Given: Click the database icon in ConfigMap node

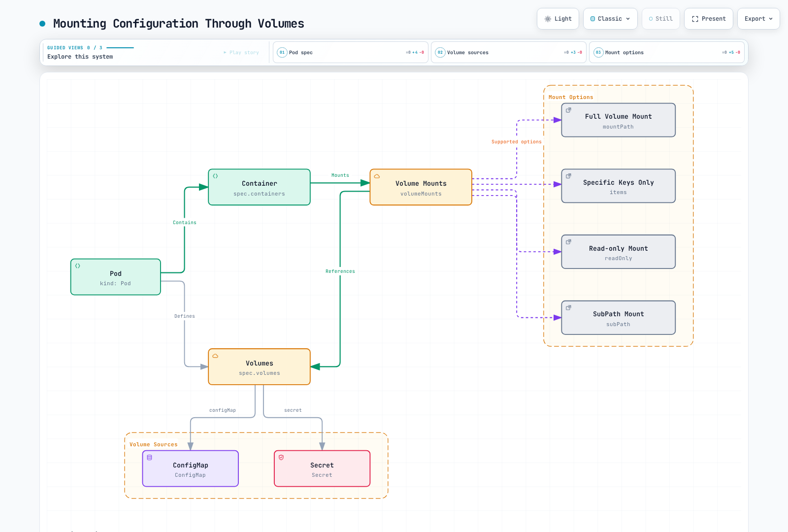Looking at the screenshot, I should click(x=150, y=458).
